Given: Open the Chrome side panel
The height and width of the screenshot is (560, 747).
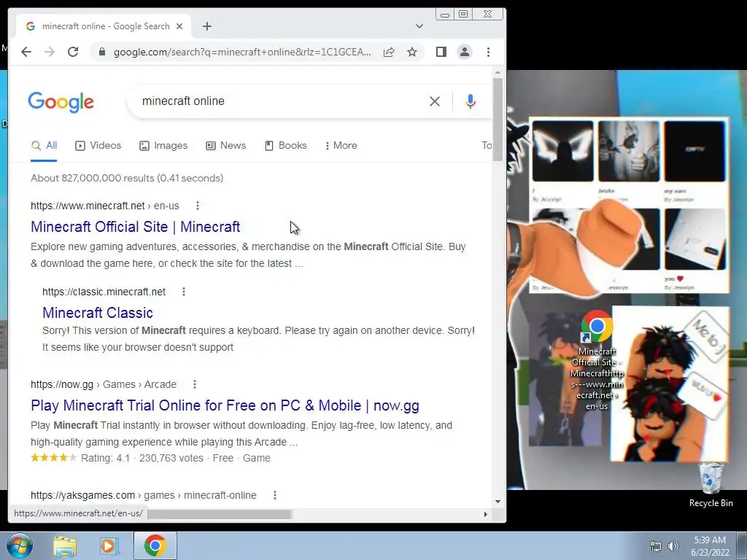Looking at the screenshot, I should (x=441, y=52).
